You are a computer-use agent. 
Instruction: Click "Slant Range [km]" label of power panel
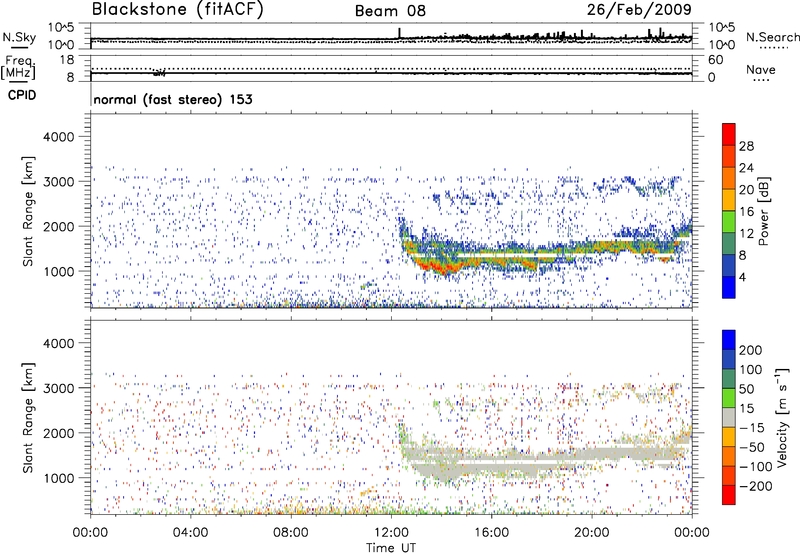[x=28, y=211]
